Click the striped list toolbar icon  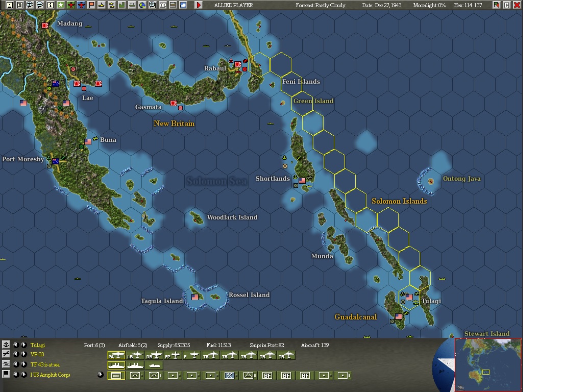(173, 5)
